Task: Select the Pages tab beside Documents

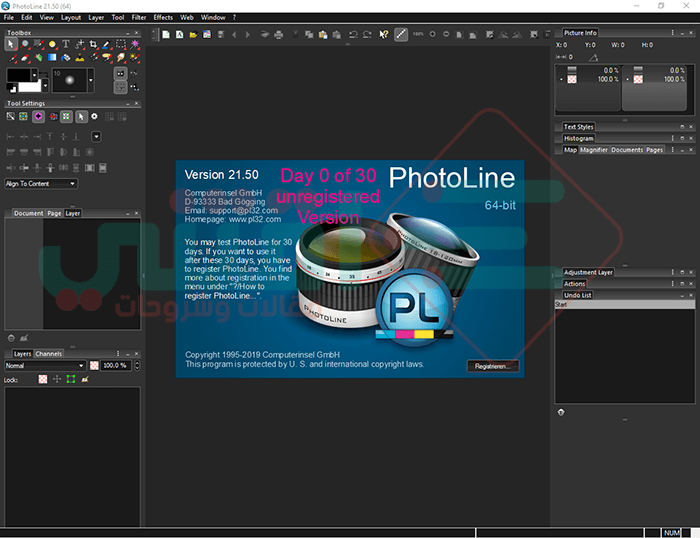Action: [x=654, y=150]
